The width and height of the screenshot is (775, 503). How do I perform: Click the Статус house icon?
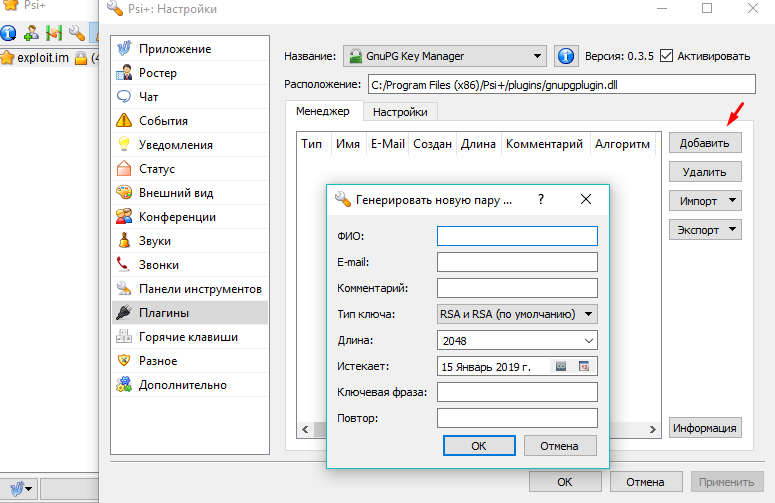coord(124,168)
